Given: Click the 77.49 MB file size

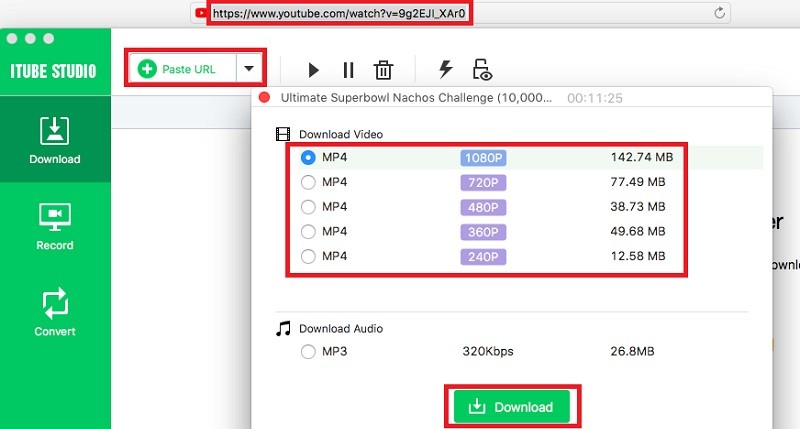Looking at the screenshot, I should coord(638,182).
